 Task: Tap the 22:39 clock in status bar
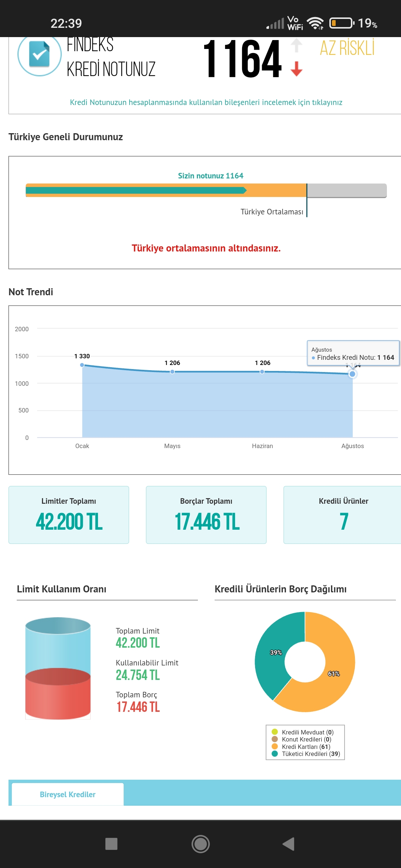(x=66, y=23)
